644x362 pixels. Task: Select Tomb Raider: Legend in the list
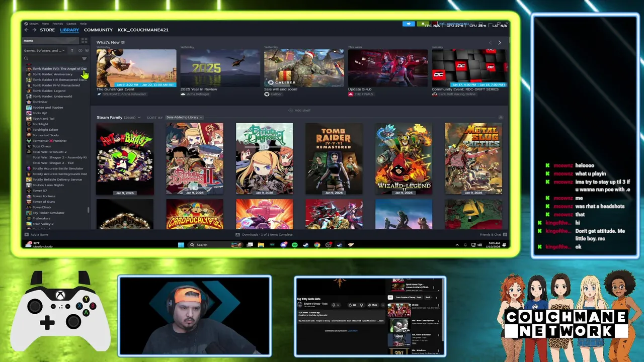pos(49,90)
